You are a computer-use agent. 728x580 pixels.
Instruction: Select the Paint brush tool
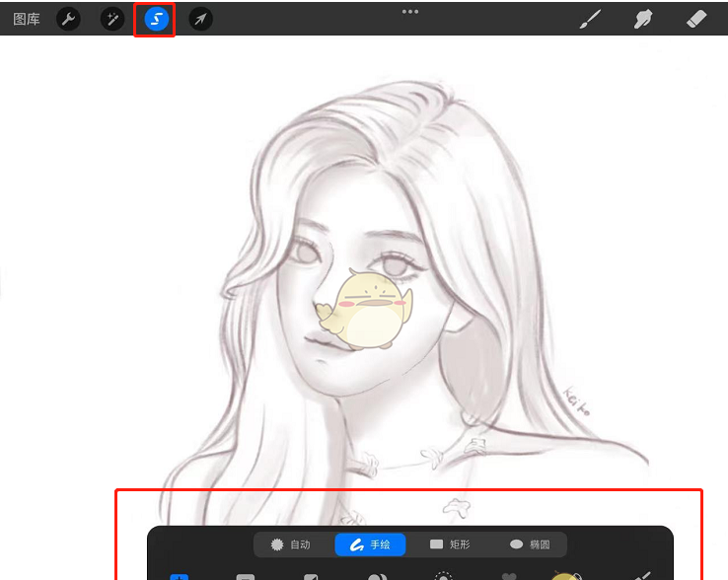click(x=590, y=19)
